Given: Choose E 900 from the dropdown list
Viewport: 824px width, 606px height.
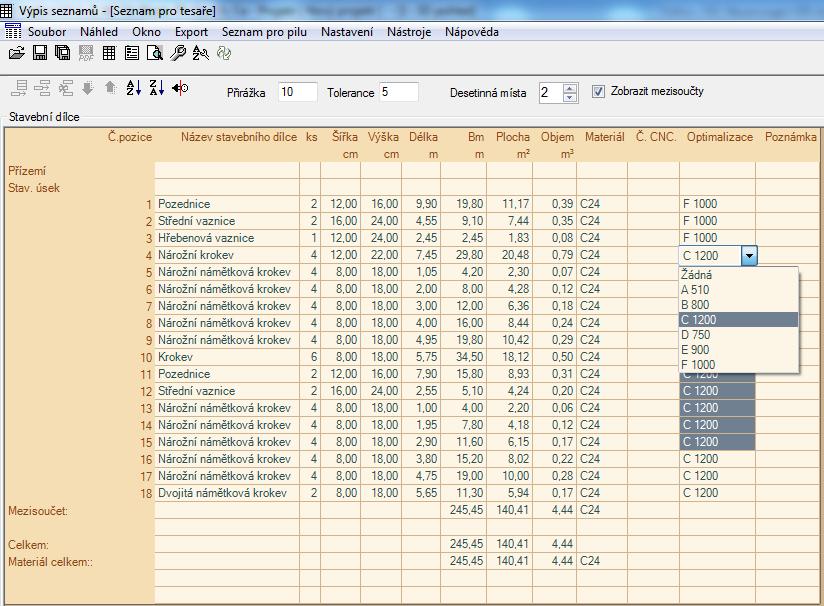Looking at the screenshot, I should coord(739,350).
